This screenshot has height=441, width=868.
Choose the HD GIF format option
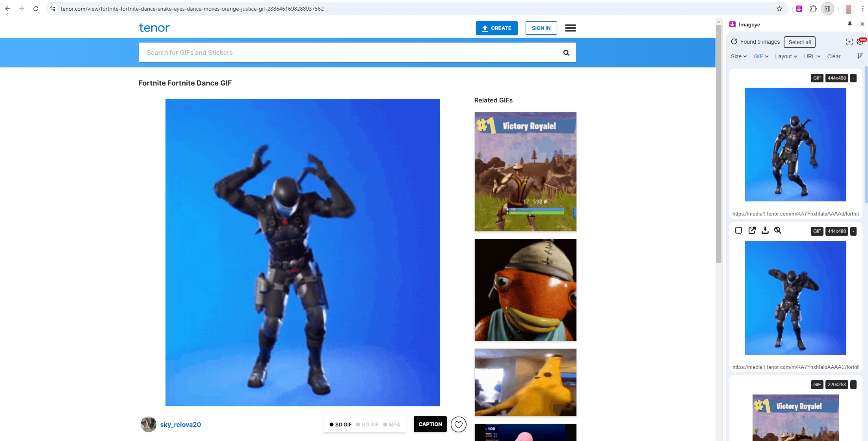367,424
